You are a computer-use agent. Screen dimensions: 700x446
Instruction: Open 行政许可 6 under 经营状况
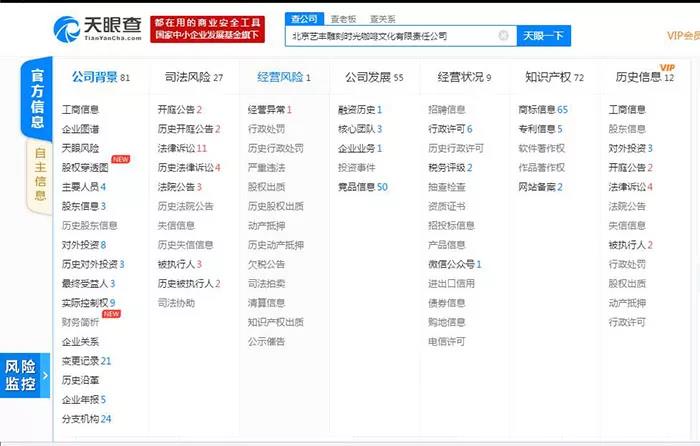(450, 129)
